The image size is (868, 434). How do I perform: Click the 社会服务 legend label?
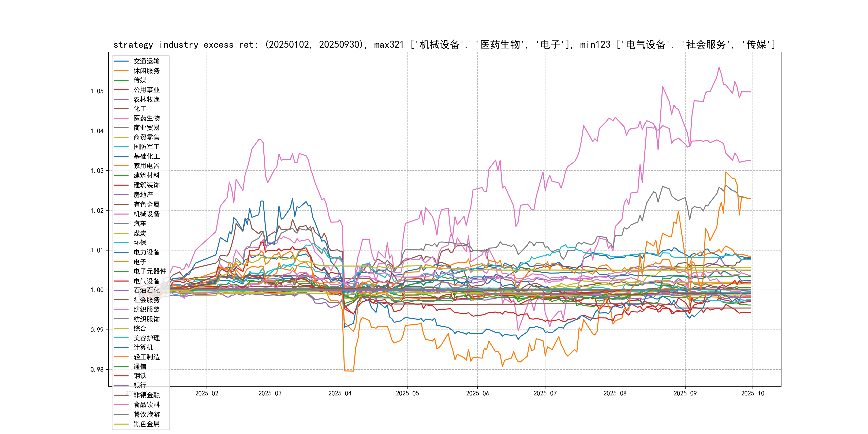pyautogui.click(x=147, y=300)
